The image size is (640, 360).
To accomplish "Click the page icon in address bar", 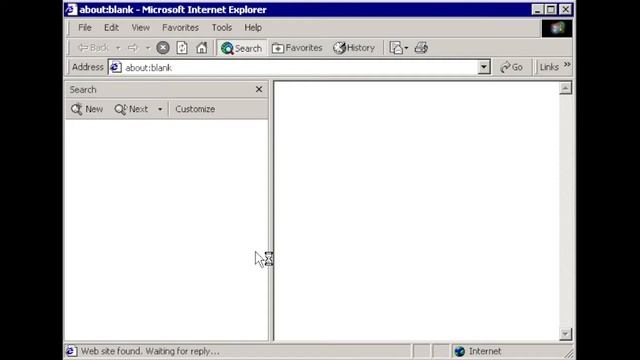I will [116, 67].
